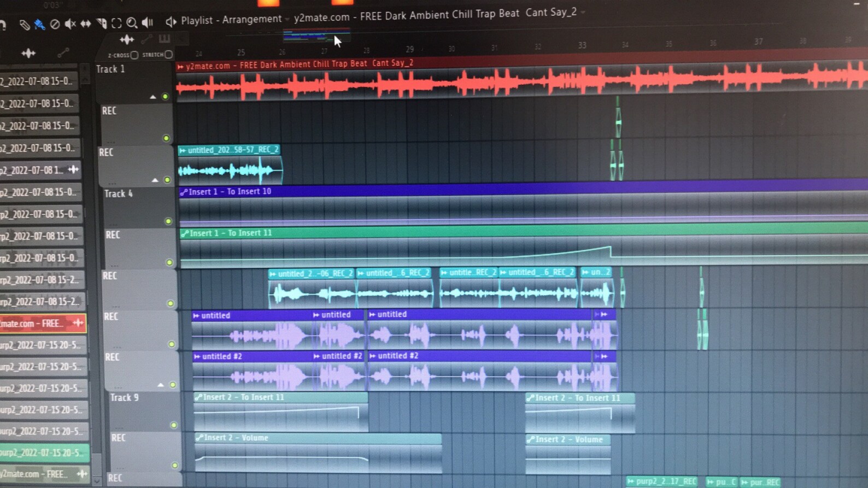Click the automation icon above the picker list
The height and width of the screenshot is (488, 868).
(63, 52)
